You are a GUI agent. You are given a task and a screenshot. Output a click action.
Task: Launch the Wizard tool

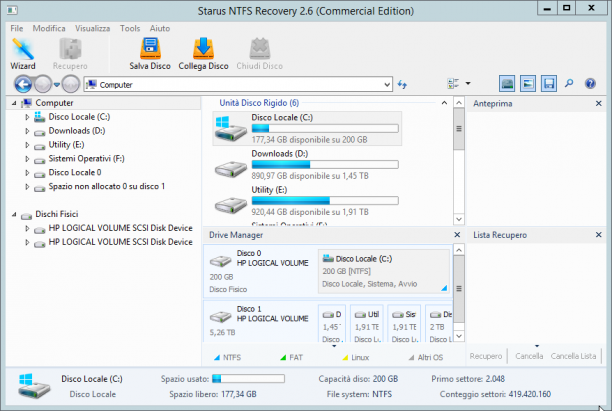pos(23,54)
